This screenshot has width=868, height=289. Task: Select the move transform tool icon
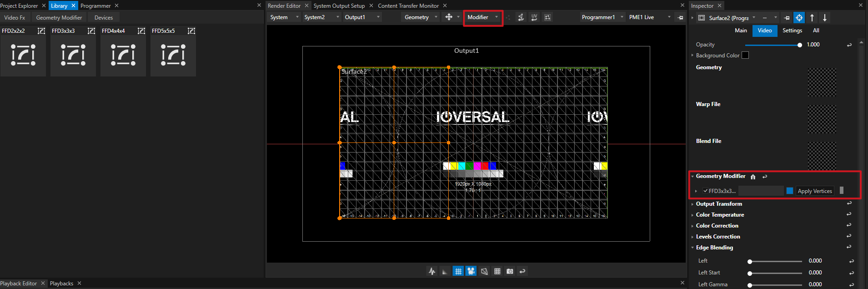449,17
